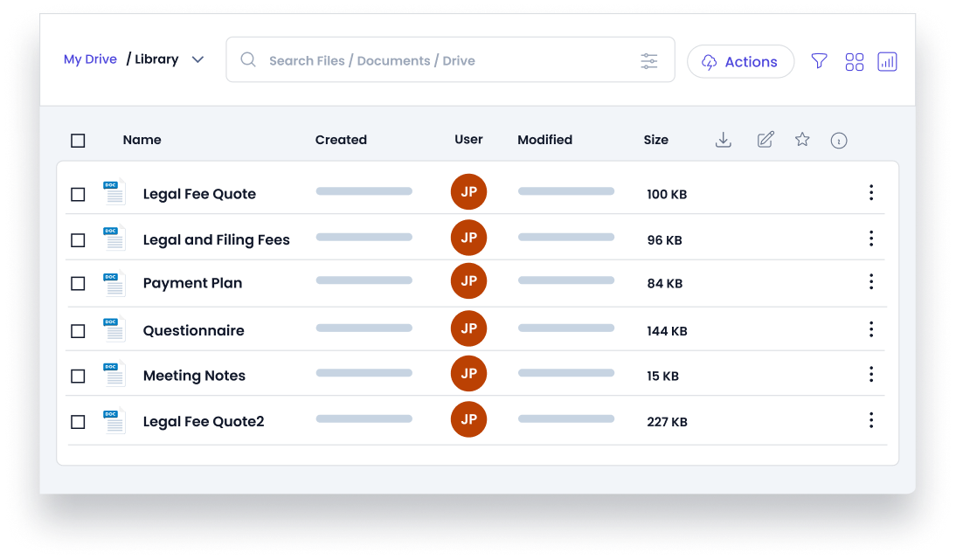The height and width of the screenshot is (560, 956).
Task: Go to My Drive breadcrumb link
Action: 90,59
